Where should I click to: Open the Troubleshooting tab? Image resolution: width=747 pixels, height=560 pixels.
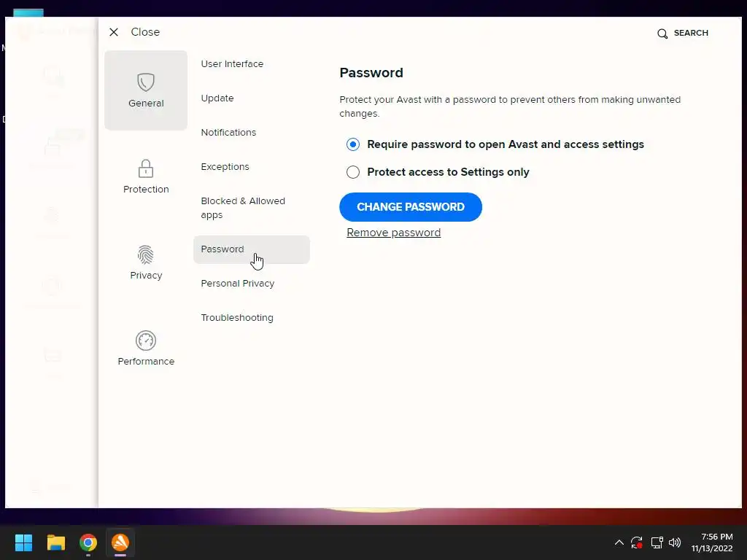pos(237,318)
